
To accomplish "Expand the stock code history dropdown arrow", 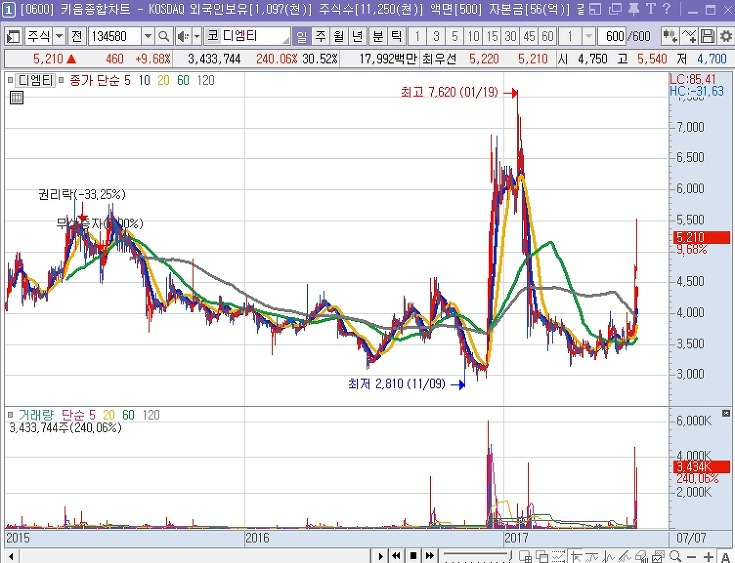I will point(148,36).
